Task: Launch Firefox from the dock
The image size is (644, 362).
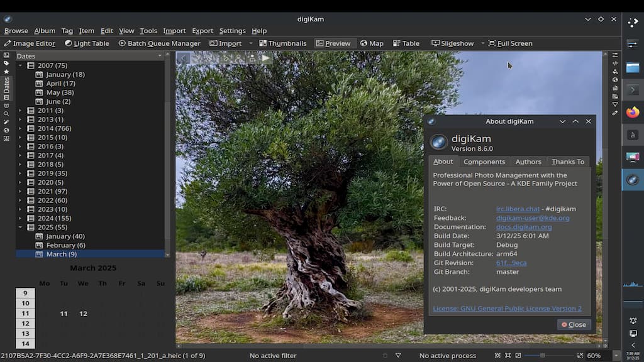Action: point(633,112)
